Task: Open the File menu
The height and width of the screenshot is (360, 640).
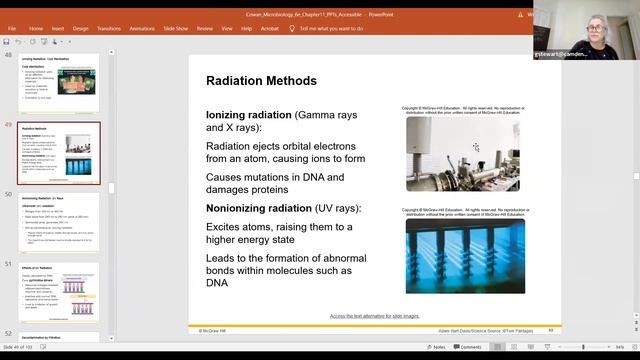Action: [x=12, y=29]
